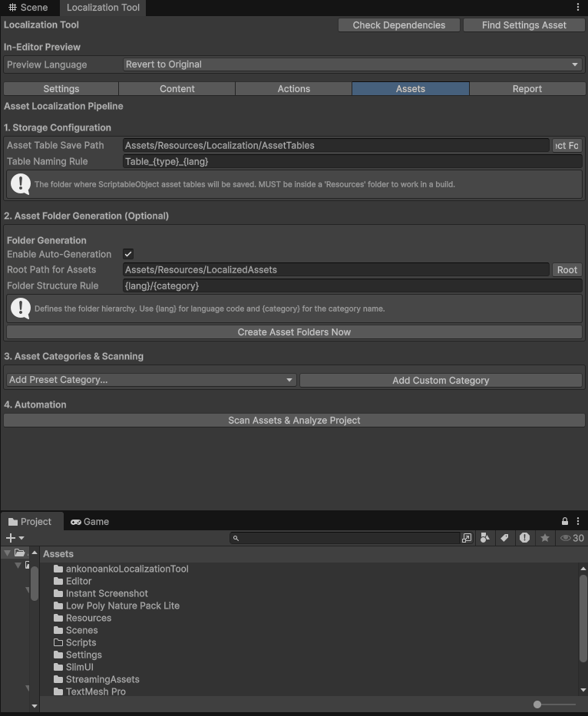Click the Storage Configuration info icon

click(x=21, y=184)
